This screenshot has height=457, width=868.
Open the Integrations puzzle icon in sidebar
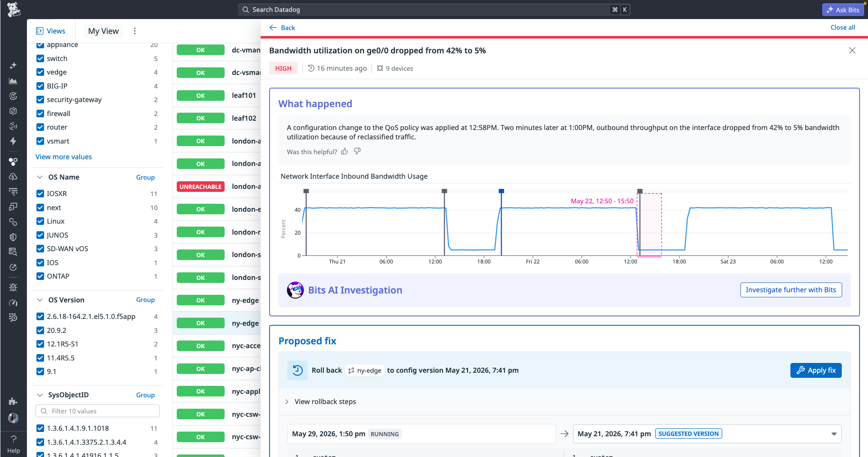[x=13, y=401]
